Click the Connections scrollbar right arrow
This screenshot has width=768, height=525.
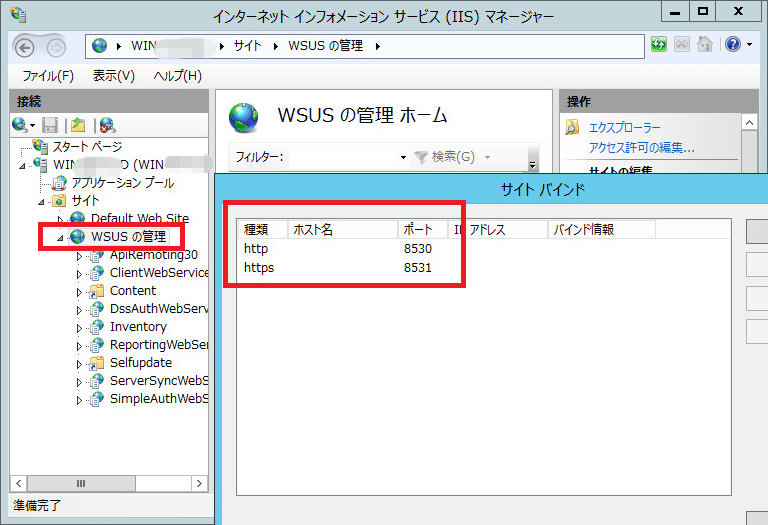[199, 484]
